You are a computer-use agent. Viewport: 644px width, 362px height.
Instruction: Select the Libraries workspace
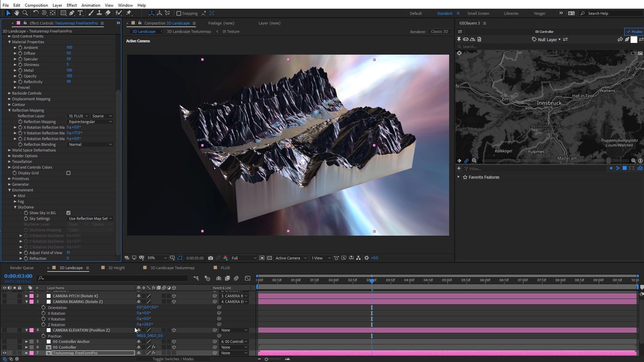(511, 13)
